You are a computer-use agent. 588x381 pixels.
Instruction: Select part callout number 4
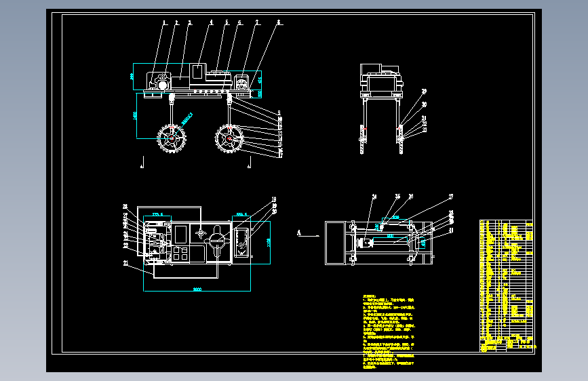(211, 22)
